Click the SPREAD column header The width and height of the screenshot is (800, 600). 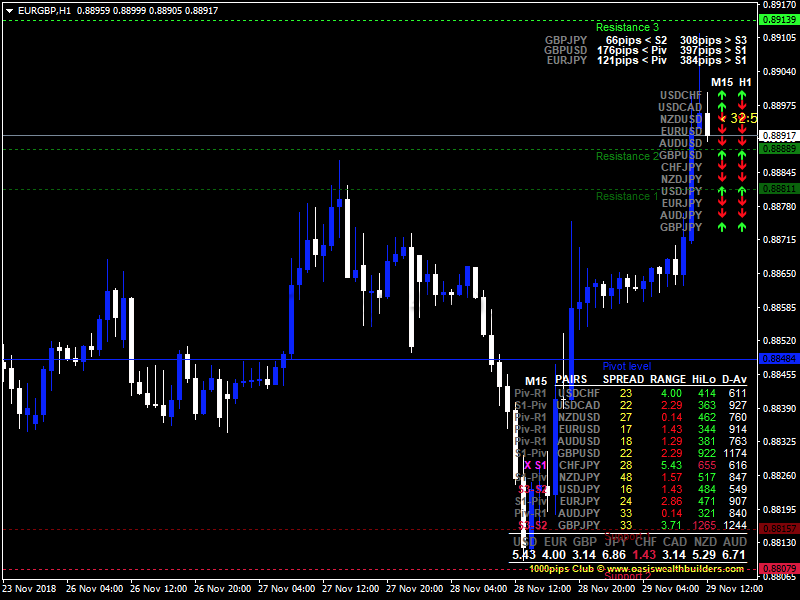pyautogui.click(x=623, y=380)
